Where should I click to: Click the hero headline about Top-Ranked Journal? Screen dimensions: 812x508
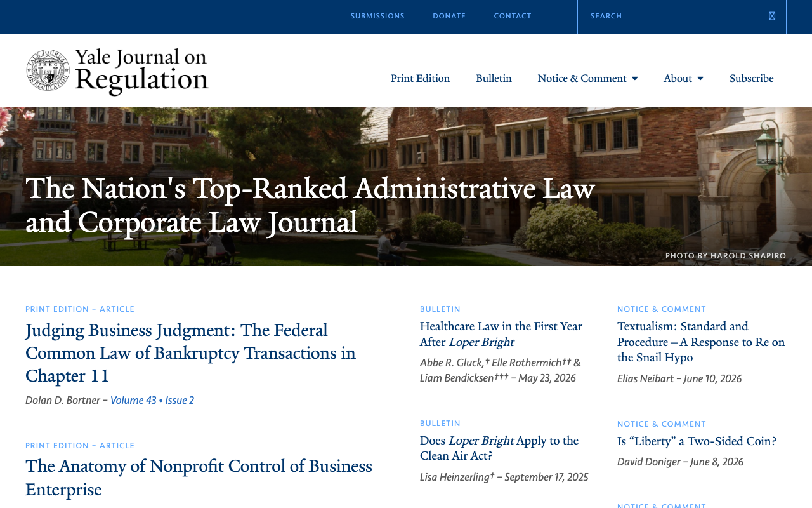310,206
